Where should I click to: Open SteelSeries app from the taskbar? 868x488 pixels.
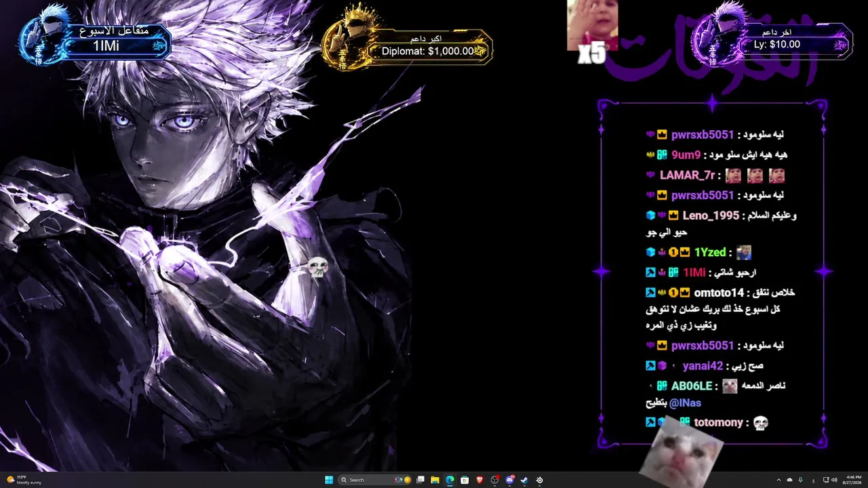click(x=540, y=480)
